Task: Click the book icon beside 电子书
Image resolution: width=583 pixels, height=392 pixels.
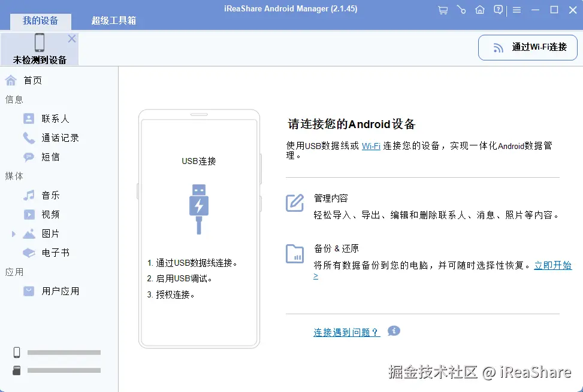Action: coord(29,253)
